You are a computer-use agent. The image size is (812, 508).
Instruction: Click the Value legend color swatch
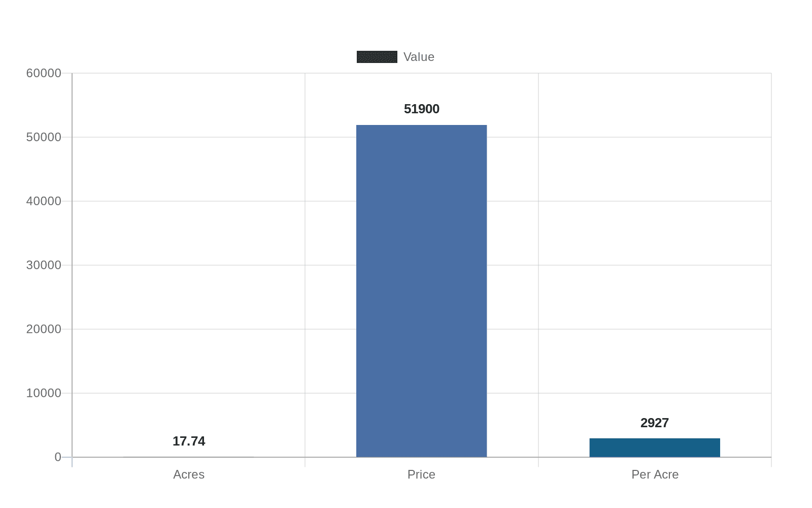click(x=377, y=57)
